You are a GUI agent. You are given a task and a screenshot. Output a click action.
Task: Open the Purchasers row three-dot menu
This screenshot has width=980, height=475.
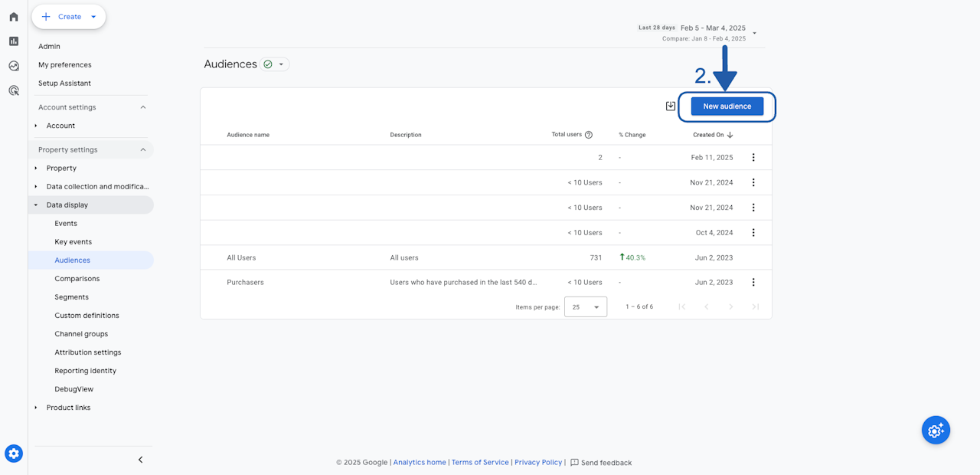[753, 282]
